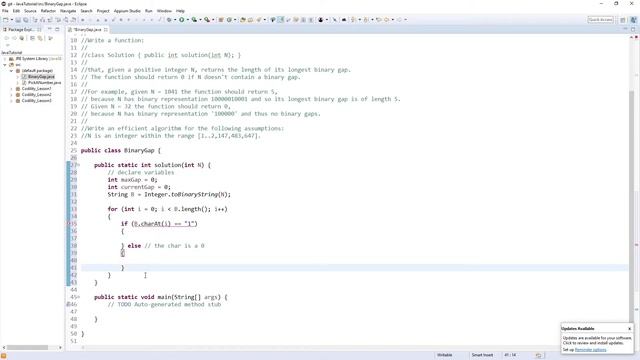Close the Updates Available popup
Screen dimensions: 640x360
[x=629, y=329]
